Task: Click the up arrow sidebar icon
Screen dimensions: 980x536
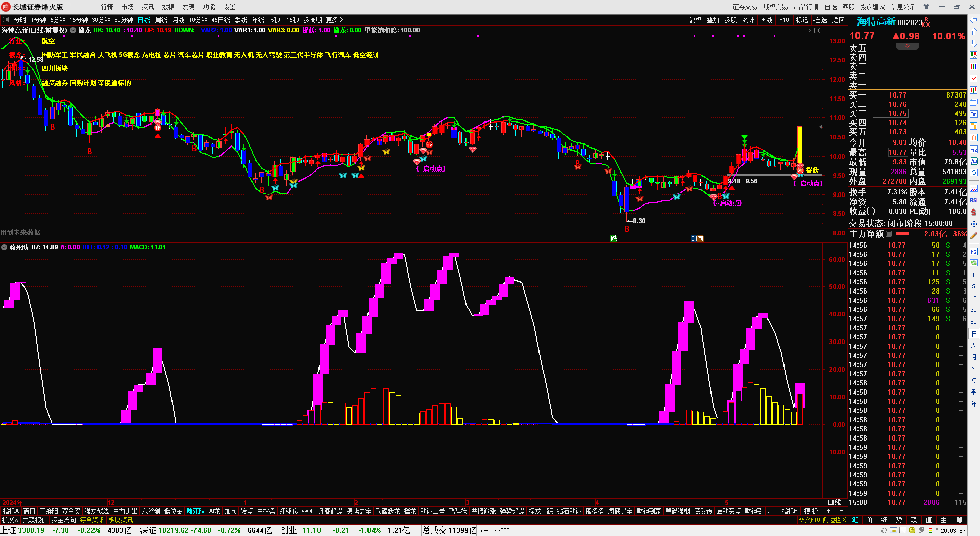Action: pos(974,32)
